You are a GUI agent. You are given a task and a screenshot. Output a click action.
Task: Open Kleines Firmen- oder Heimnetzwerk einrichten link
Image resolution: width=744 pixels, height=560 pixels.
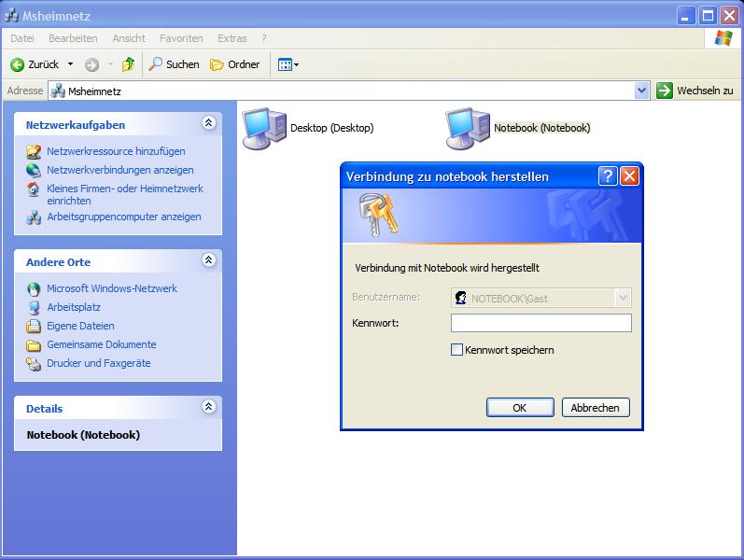point(125,194)
